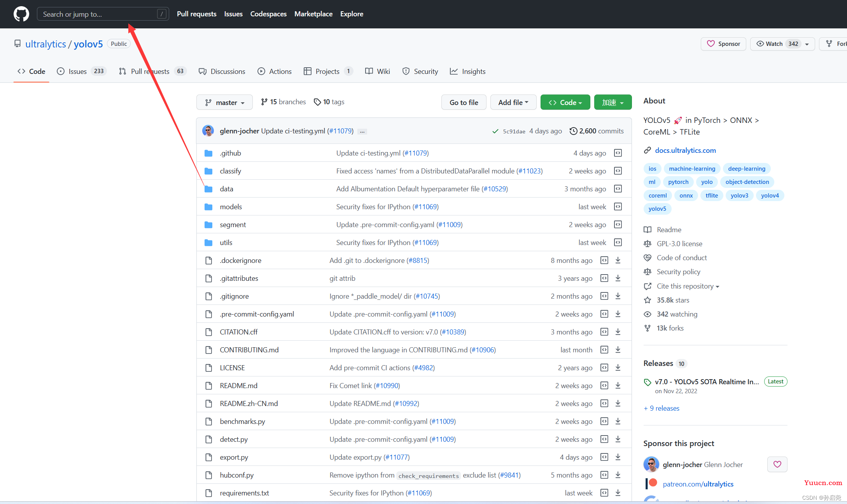The height and width of the screenshot is (504, 847).
Task: Open embedded code view for classify row
Action: [x=618, y=171]
